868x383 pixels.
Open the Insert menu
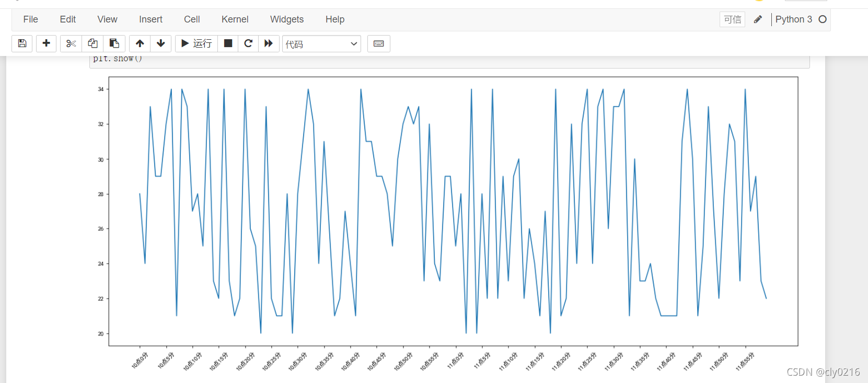(151, 19)
